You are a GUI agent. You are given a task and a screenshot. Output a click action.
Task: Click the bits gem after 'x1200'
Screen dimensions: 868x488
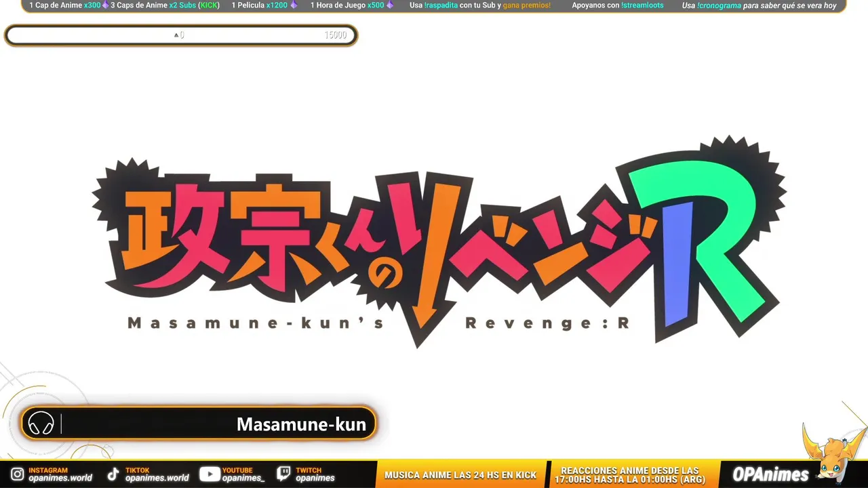294,5
